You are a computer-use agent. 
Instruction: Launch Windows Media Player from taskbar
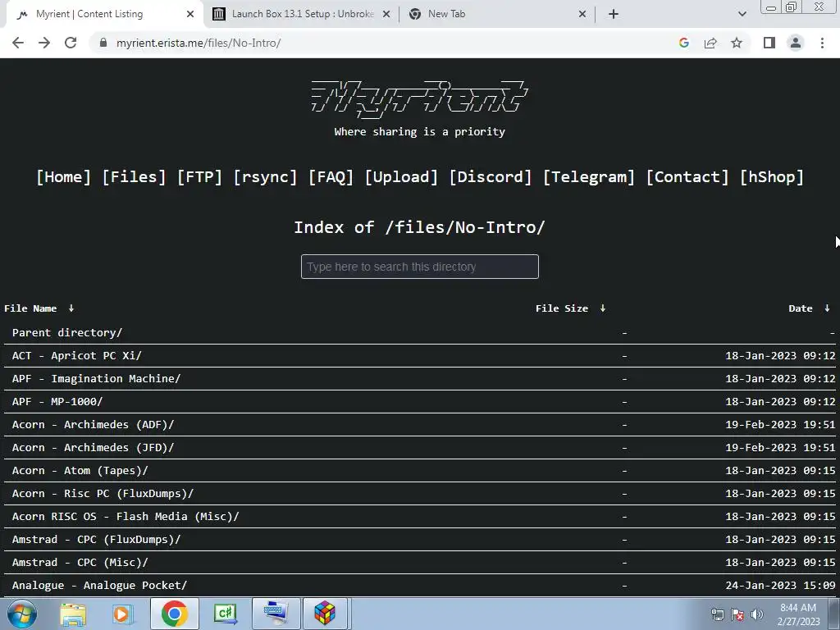[x=122, y=614]
